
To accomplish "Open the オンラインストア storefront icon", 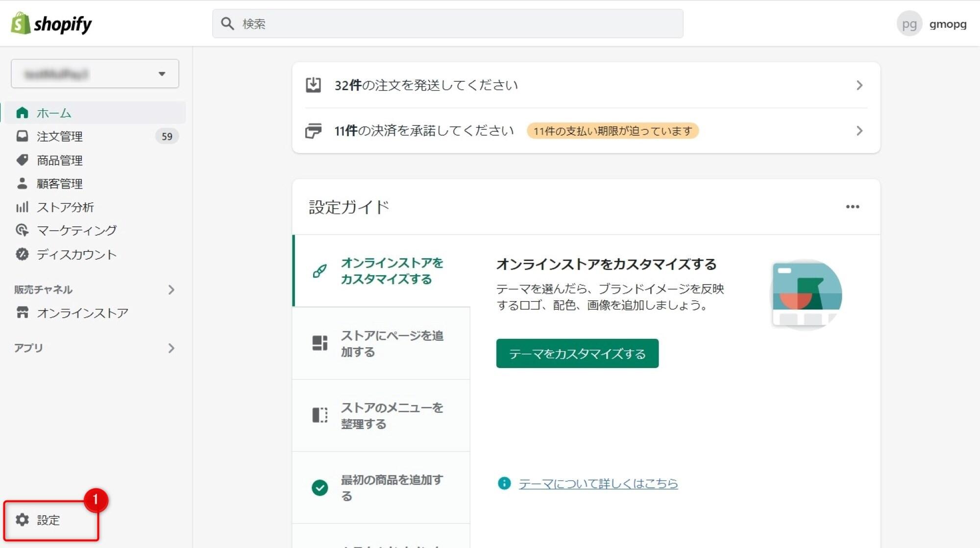I will pos(23,312).
